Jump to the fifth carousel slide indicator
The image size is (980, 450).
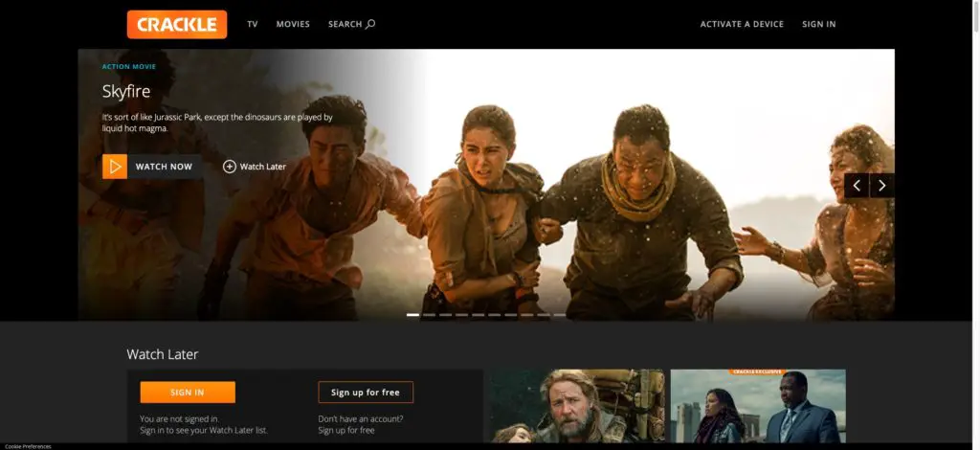(x=479, y=315)
